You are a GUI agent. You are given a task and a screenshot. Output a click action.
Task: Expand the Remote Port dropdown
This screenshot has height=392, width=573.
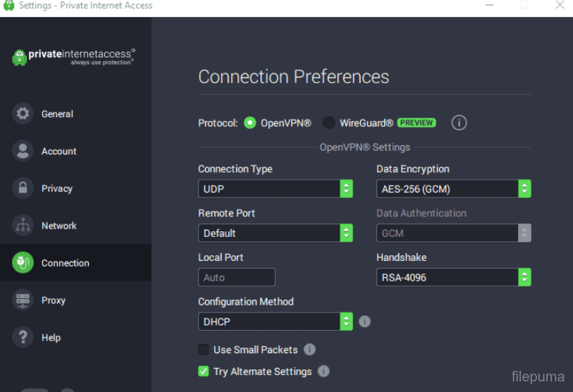click(x=275, y=233)
